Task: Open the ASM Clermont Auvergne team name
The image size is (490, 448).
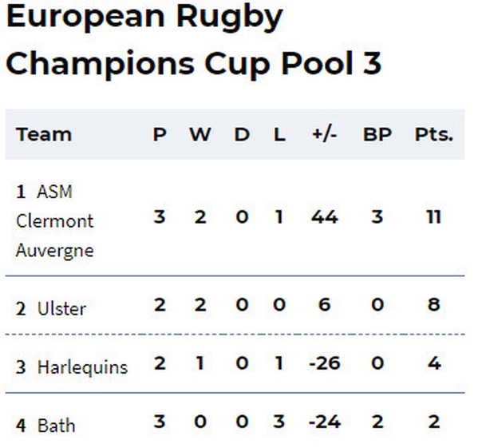Action: [55, 221]
